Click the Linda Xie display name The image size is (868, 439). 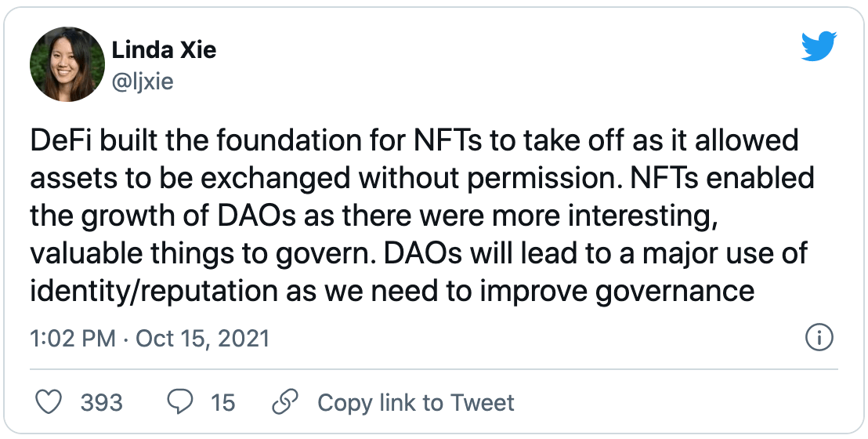[164, 50]
